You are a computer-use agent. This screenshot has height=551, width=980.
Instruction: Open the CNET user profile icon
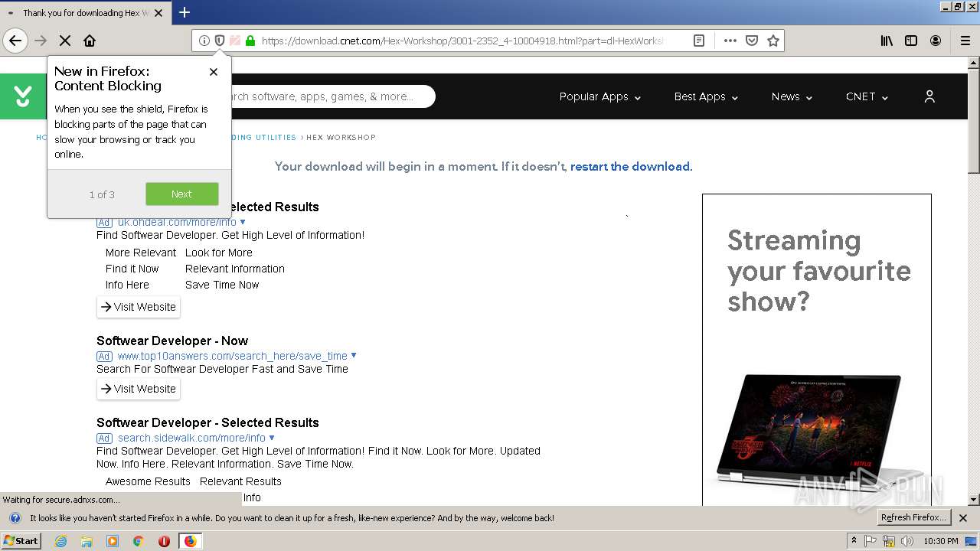(x=929, y=96)
